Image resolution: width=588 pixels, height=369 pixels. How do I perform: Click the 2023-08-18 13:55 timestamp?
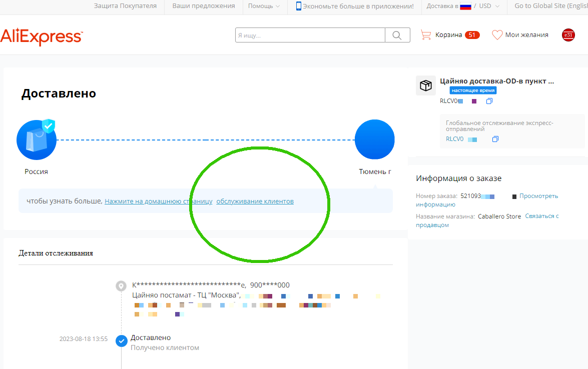83,339
